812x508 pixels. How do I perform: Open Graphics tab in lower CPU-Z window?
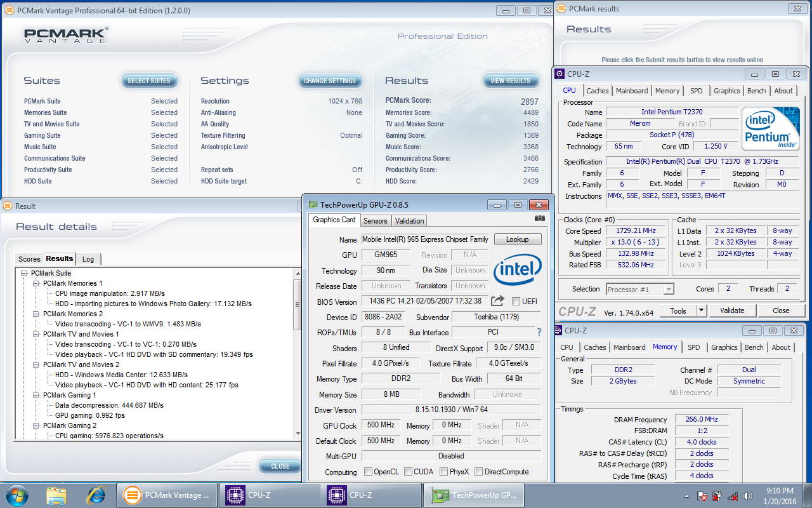pos(724,347)
